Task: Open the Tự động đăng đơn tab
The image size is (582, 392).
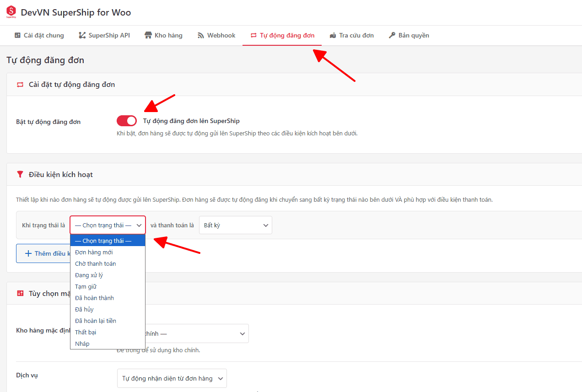Action: 282,35
